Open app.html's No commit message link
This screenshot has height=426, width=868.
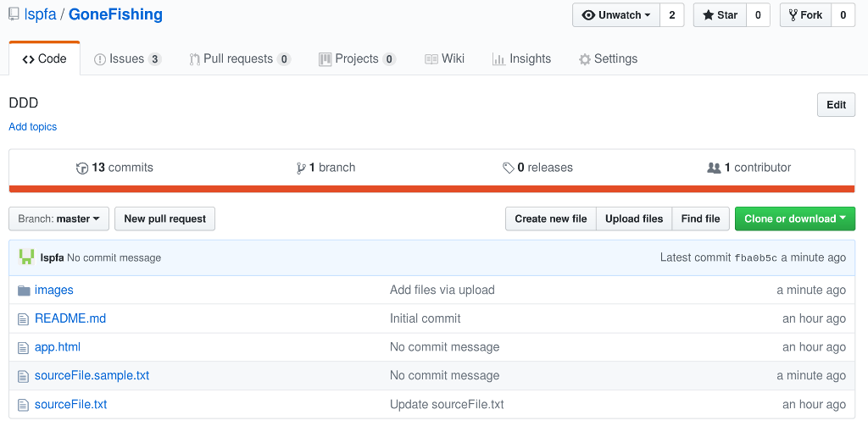tap(444, 347)
